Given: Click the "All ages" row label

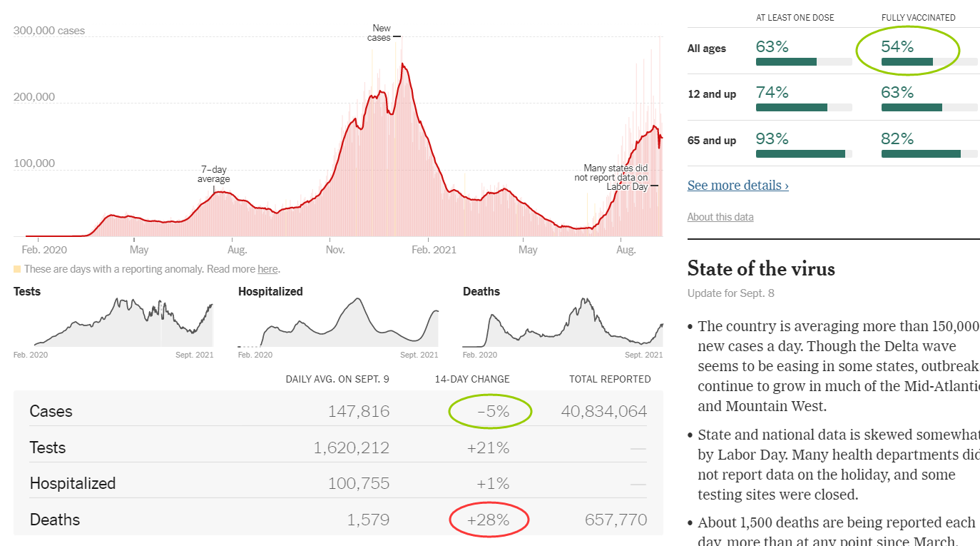Looking at the screenshot, I should (707, 49).
